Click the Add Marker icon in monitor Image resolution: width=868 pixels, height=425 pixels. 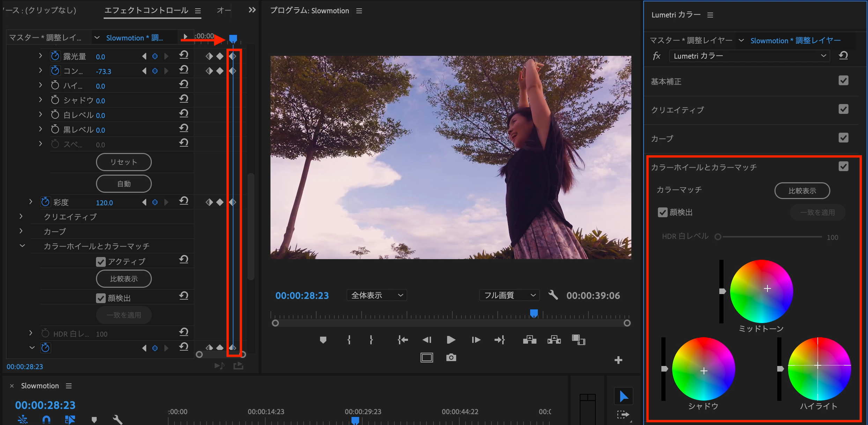[x=323, y=340]
